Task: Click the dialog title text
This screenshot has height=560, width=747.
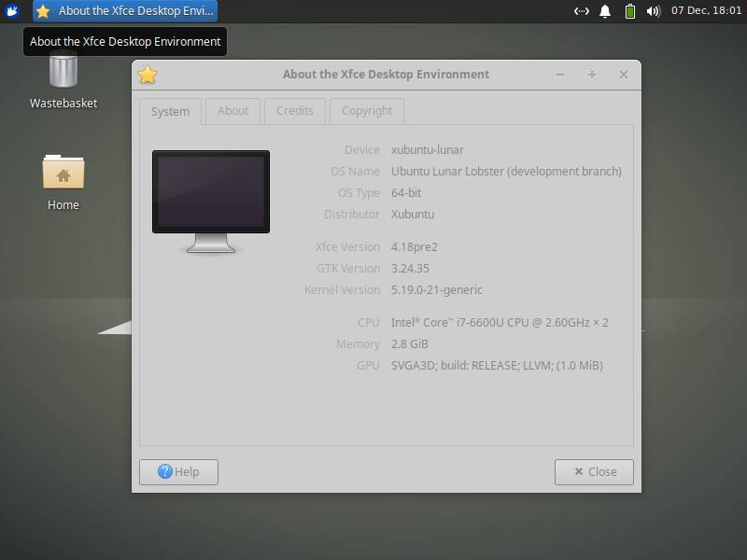Action: 386,75
